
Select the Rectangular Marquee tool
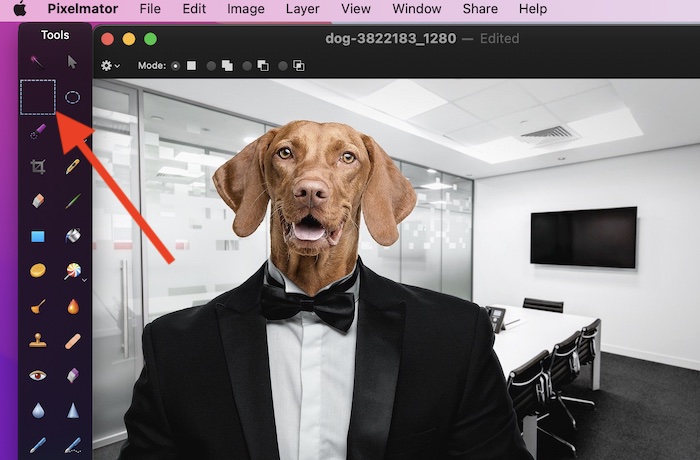point(38,97)
